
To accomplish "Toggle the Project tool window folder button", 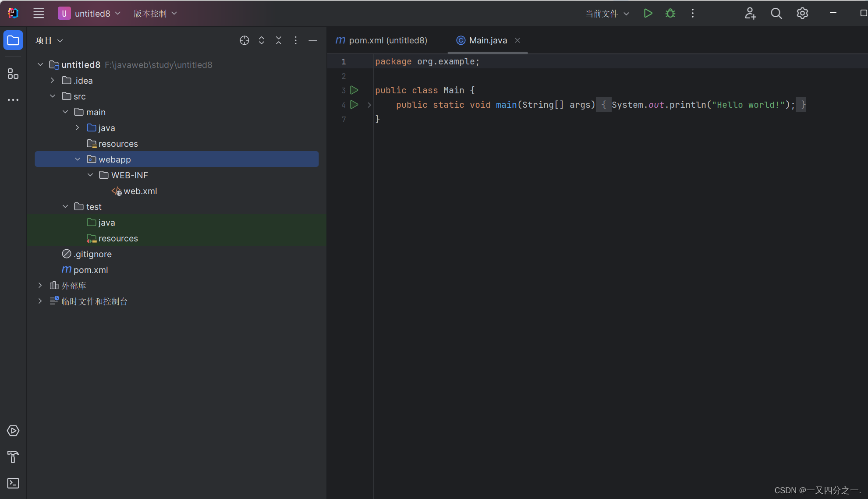I will pos(13,40).
